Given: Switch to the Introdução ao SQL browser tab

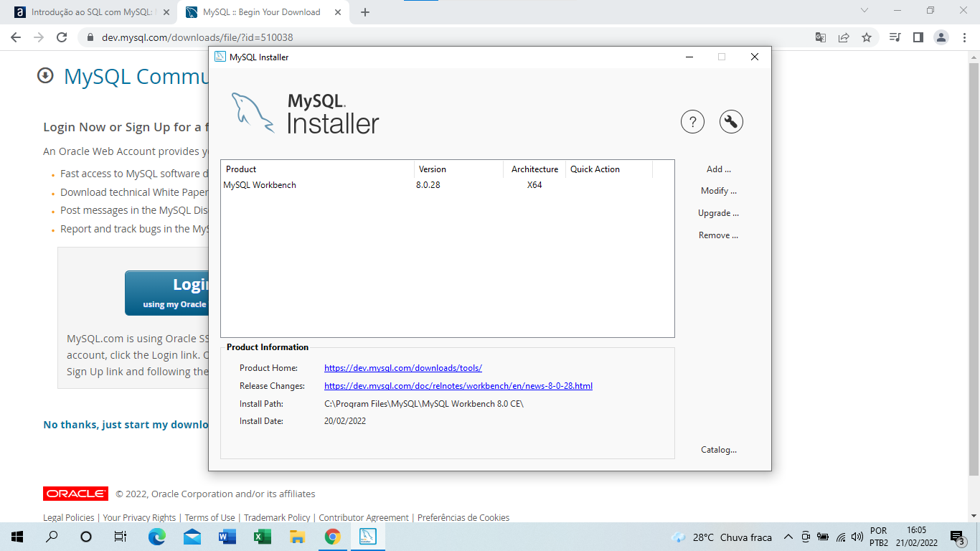Looking at the screenshot, I should pyautogui.click(x=94, y=12).
